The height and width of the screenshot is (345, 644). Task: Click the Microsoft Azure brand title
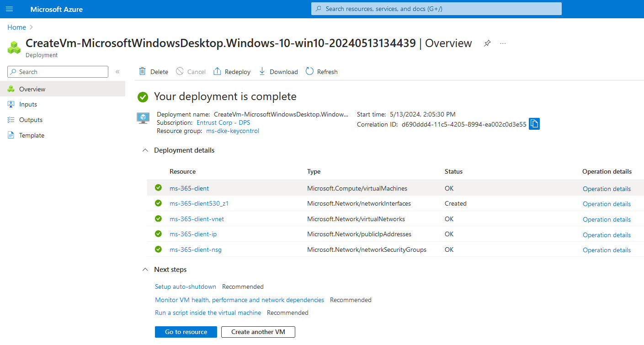pos(57,9)
